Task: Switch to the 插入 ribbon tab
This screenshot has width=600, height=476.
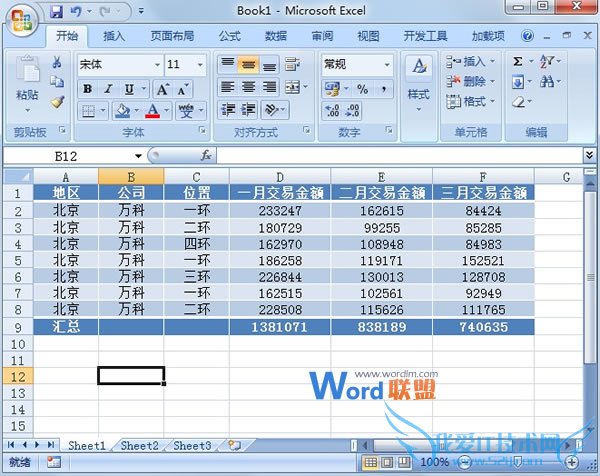Action: [x=114, y=36]
